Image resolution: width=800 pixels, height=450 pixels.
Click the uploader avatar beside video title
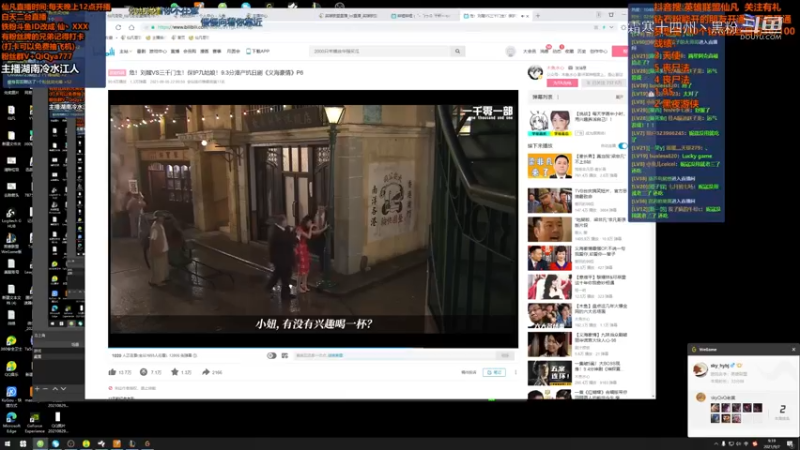click(535, 72)
